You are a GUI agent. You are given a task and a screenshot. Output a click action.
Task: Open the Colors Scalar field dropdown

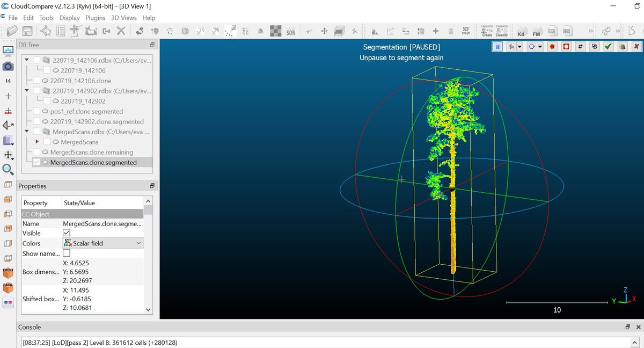(103, 243)
